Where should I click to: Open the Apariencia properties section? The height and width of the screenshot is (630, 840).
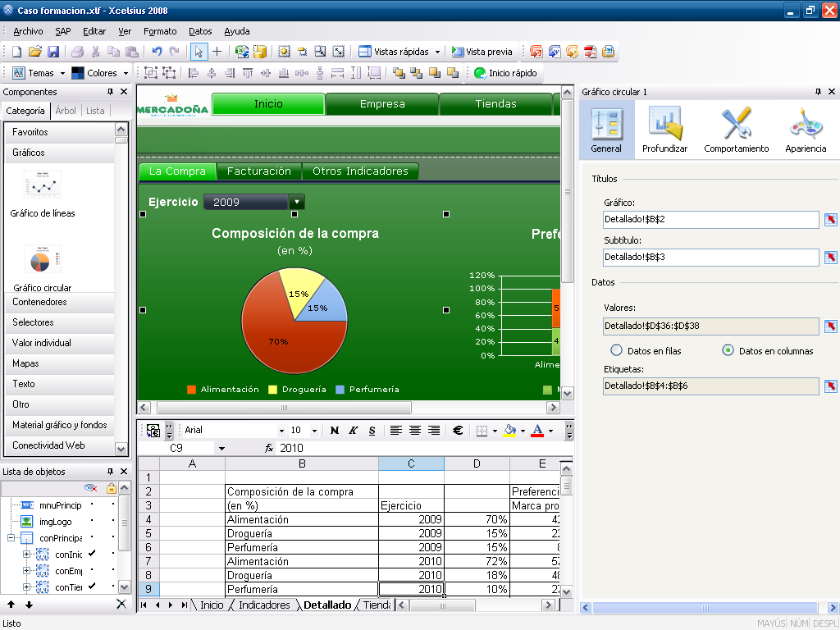805,130
